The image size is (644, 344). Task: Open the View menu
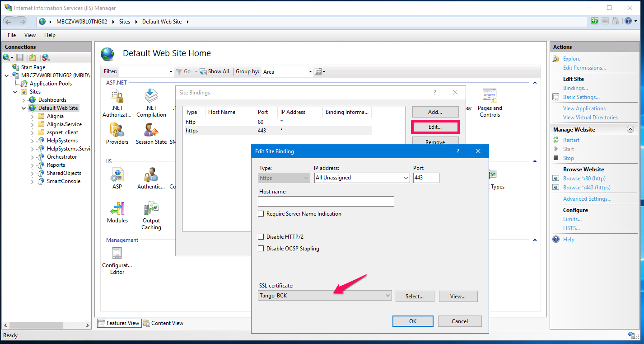(x=30, y=35)
